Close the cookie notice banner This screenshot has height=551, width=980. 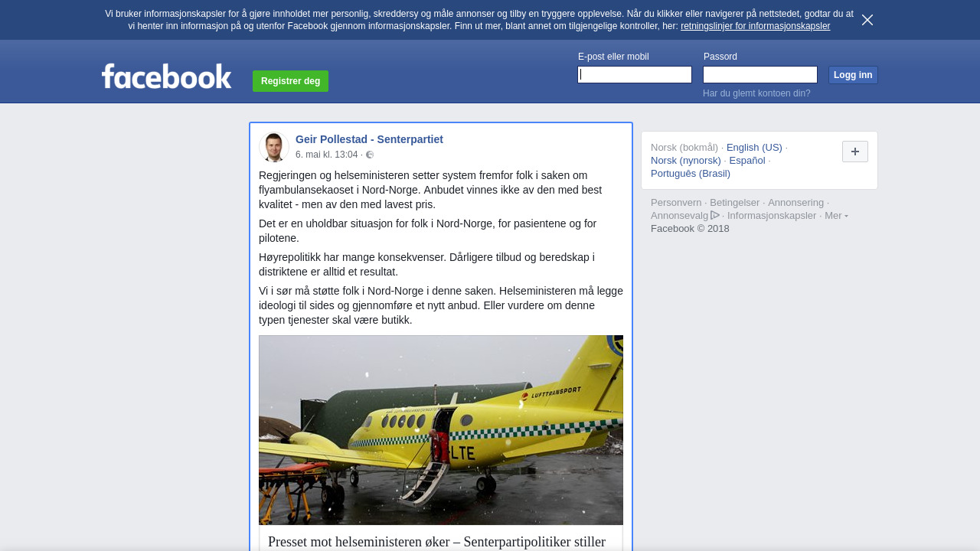tap(867, 20)
